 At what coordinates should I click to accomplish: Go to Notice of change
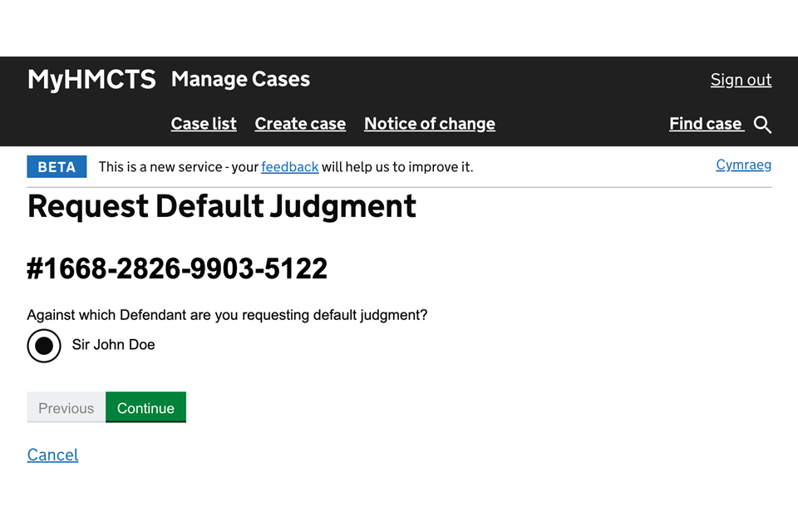click(429, 124)
